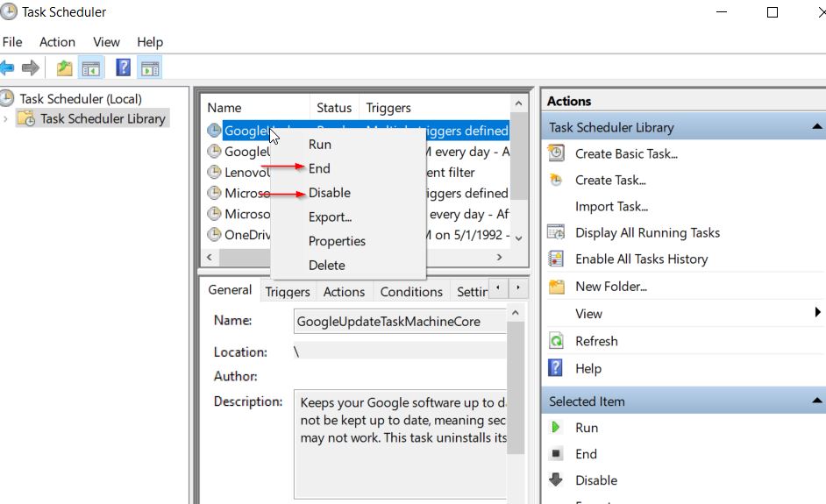
Task: Click the Task Scheduler Library folder icon
Action: [x=25, y=118]
